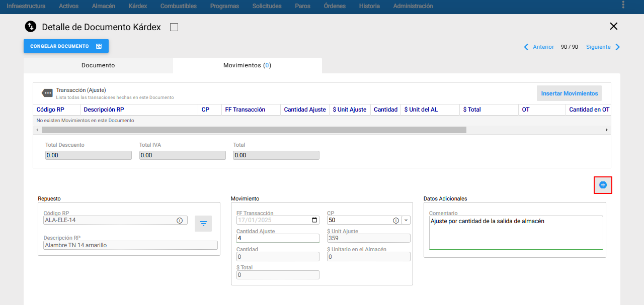Image resolution: width=644 pixels, height=305 pixels.
Task: Open the Almacén menu
Action: (x=104, y=6)
